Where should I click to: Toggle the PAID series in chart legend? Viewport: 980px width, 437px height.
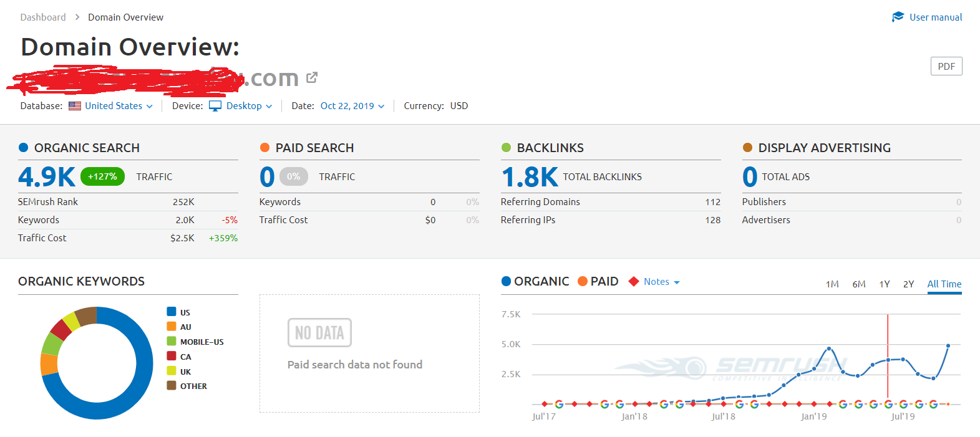598,282
